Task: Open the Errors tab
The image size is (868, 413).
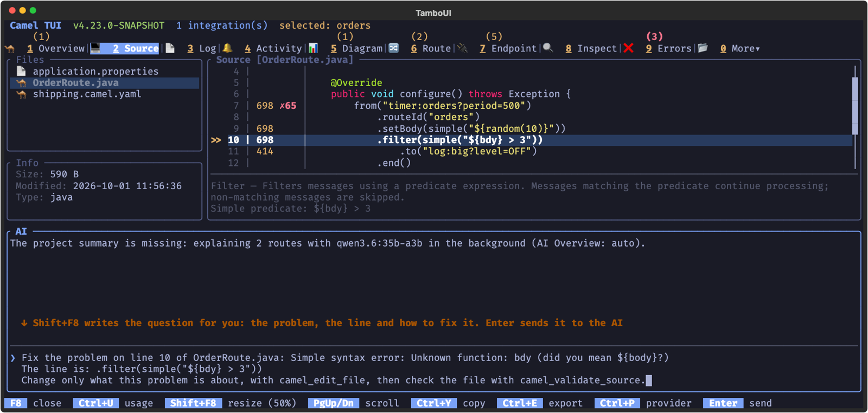Action: pos(668,48)
